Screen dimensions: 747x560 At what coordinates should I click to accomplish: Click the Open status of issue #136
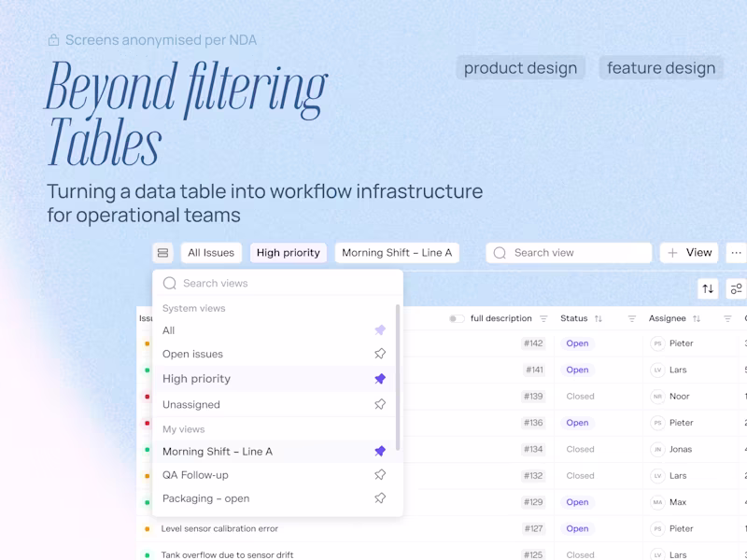point(577,423)
